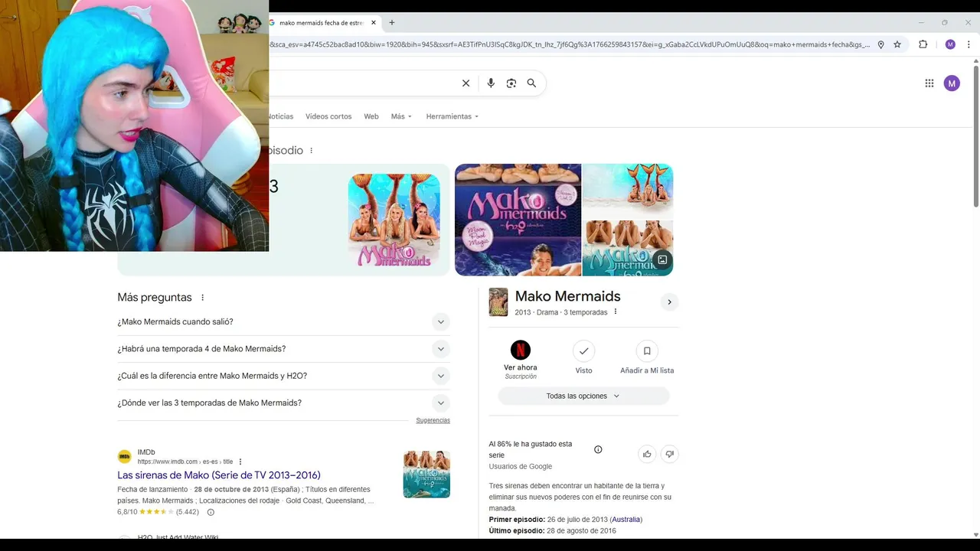The image size is (980, 551).
Task: Open the Extensions puzzle icon
Action: (923, 44)
